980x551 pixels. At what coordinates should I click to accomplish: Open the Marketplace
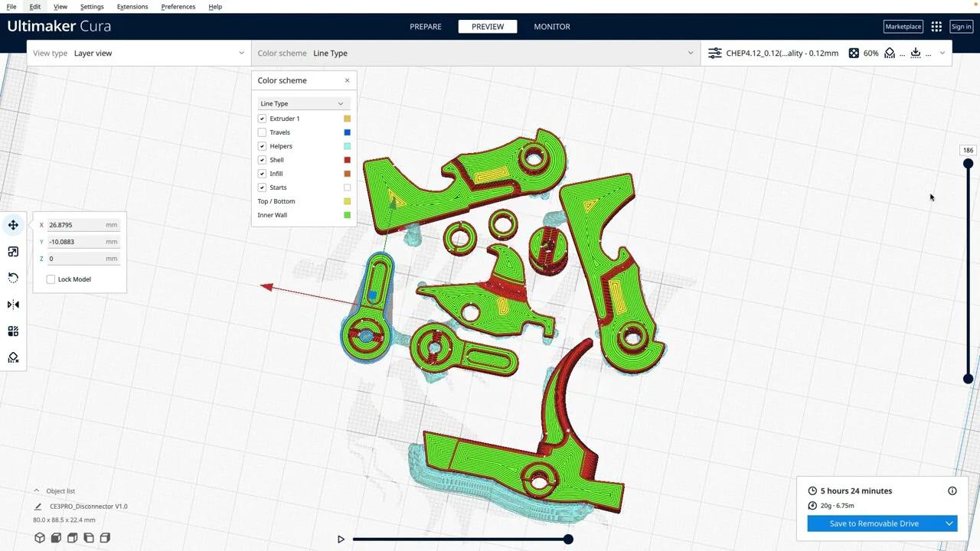point(903,26)
